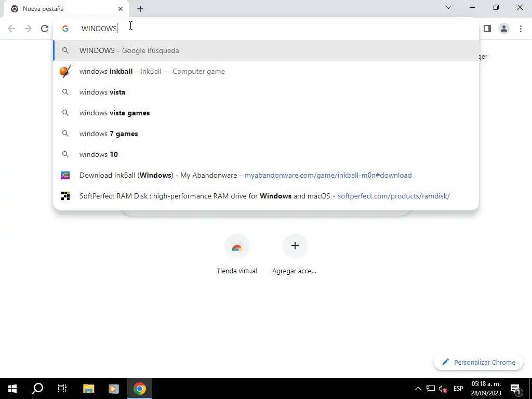
Task: Choose the 'windows 7 games' suggestion
Action: click(266, 134)
